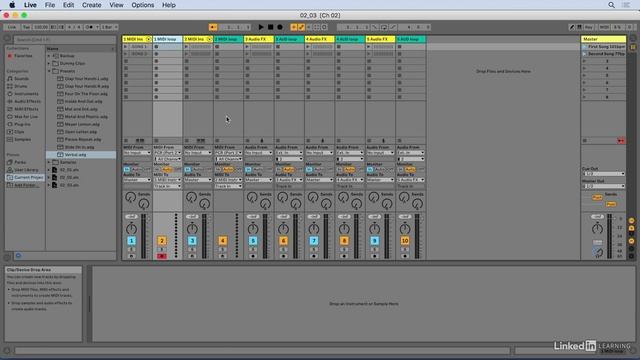Select Clips category in browser
This screenshot has height=360, width=640.
pos(19,132)
